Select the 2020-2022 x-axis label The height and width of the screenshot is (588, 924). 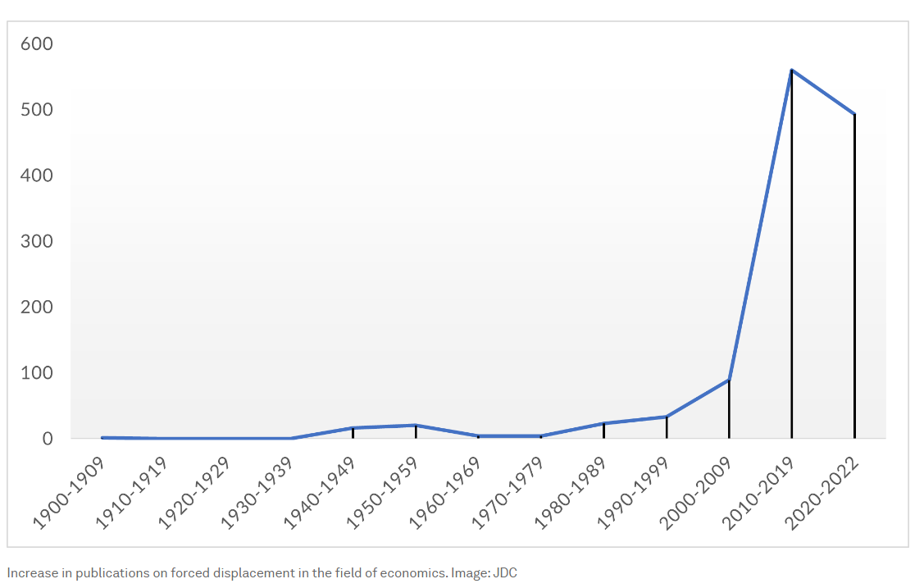(822, 493)
